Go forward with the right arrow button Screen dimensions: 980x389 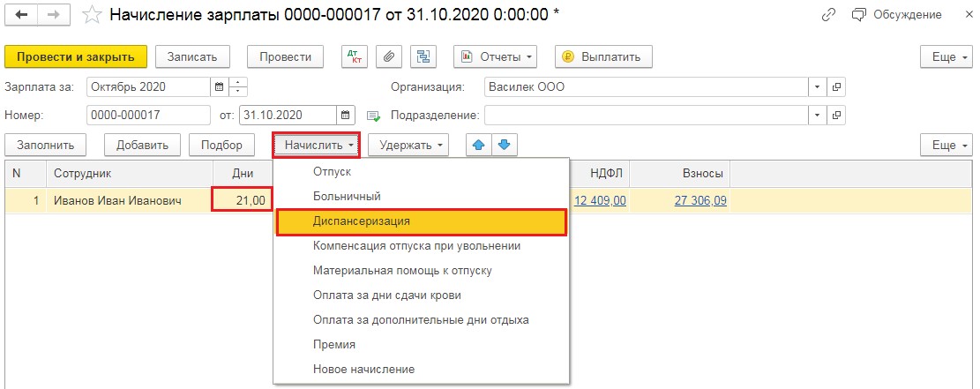click(54, 14)
